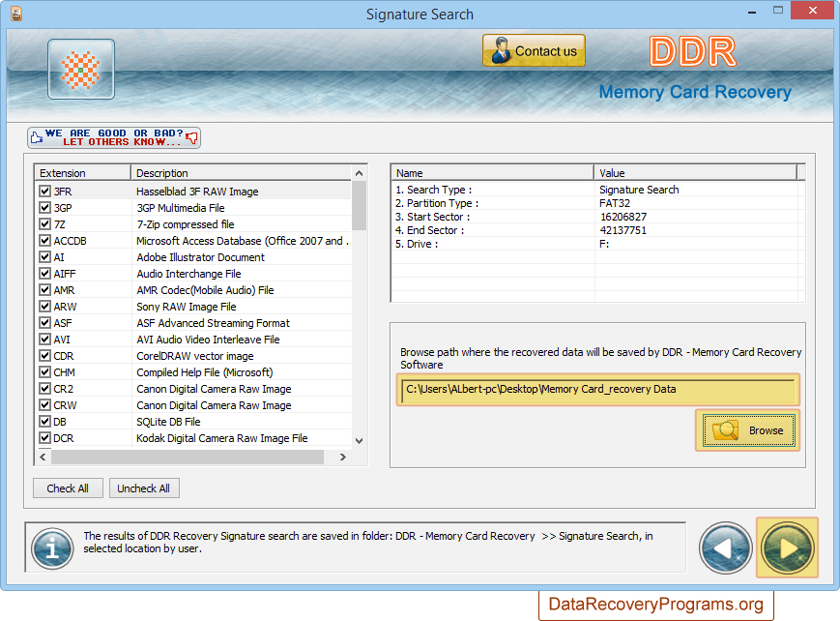Click the horizontal scrollbar thumb under extension list

click(x=188, y=457)
